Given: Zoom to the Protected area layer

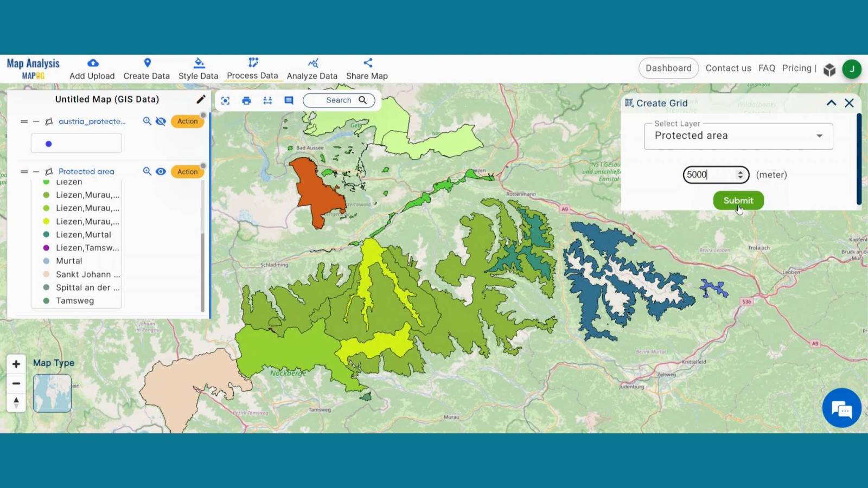Looking at the screenshot, I should point(147,171).
